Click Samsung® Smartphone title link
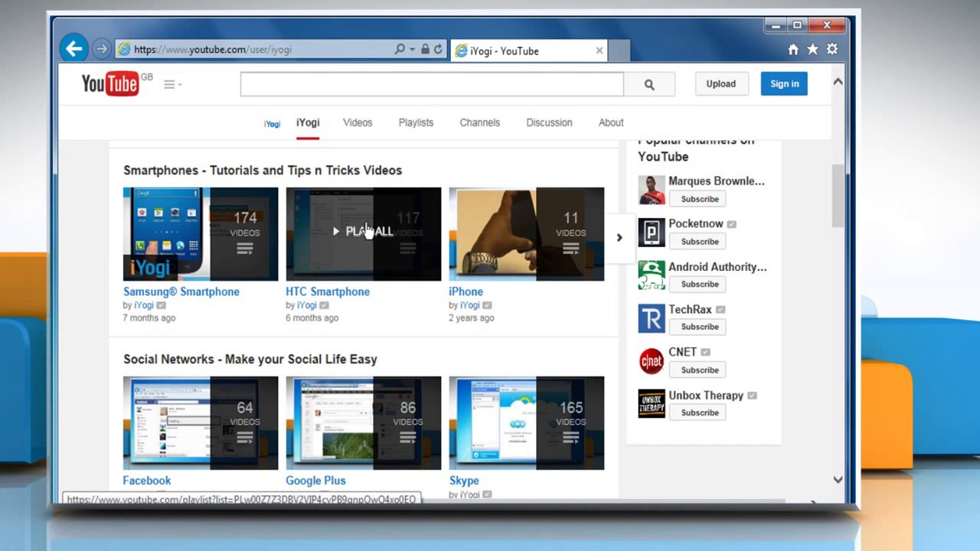 point(181,292)
